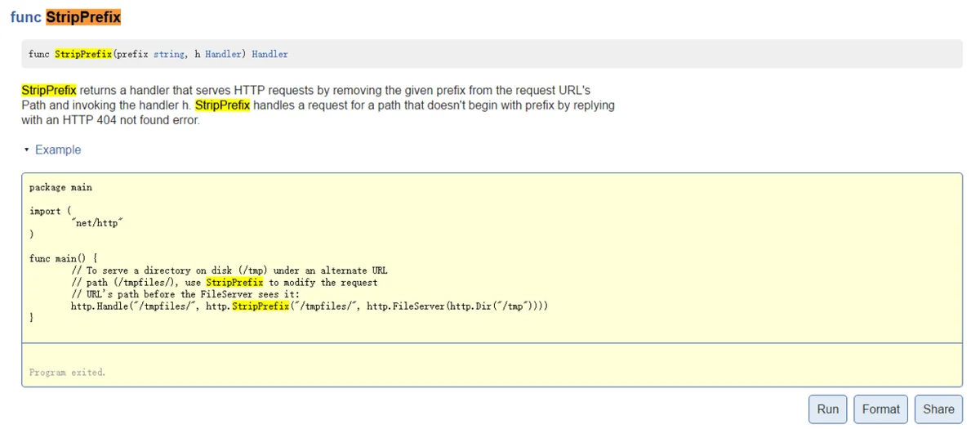Place cursor on the func main() line
Screen dimensions: 980x429
63,259
